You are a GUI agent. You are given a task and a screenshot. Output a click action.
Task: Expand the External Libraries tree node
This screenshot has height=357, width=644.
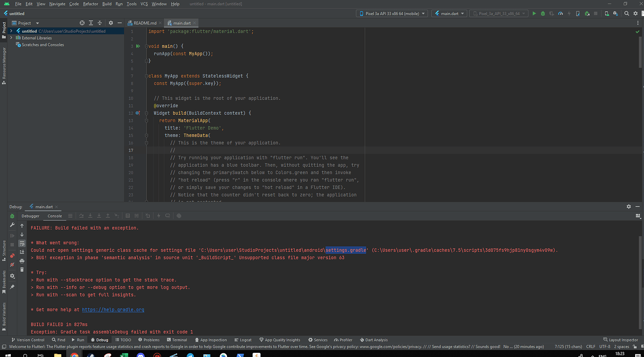11,38
